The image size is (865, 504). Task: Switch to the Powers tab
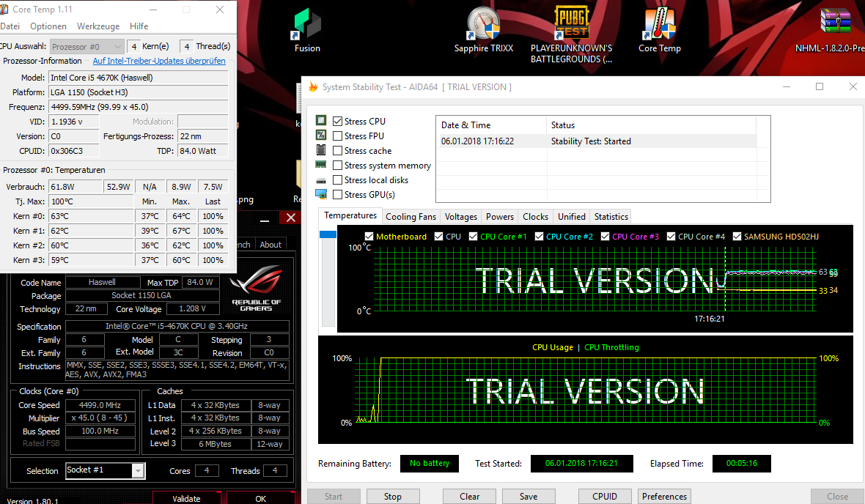pos(500,217)
